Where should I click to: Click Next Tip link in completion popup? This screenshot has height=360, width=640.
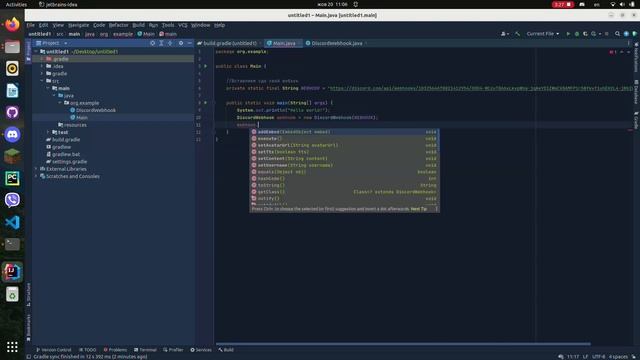coord(418,209)
